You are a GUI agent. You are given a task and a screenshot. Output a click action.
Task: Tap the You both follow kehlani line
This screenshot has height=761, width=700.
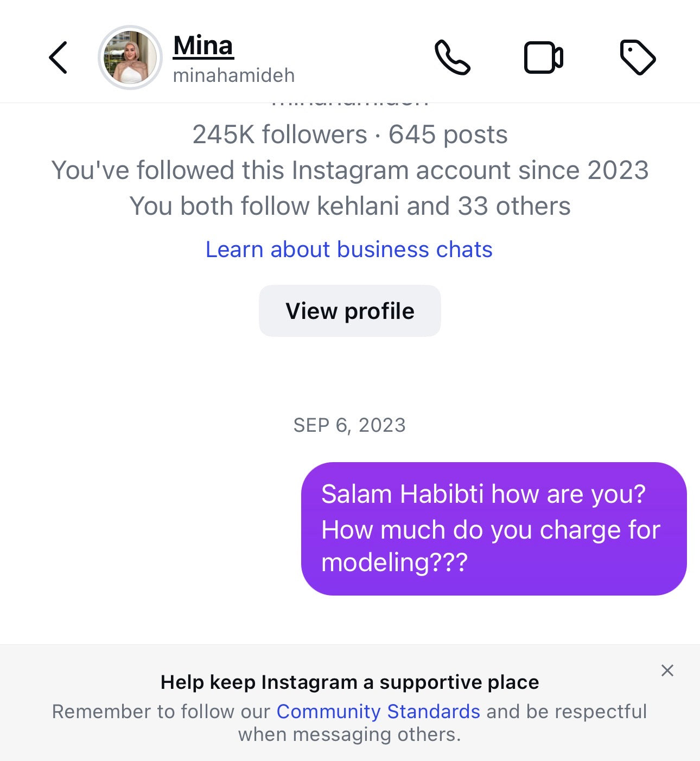point(350,206)
